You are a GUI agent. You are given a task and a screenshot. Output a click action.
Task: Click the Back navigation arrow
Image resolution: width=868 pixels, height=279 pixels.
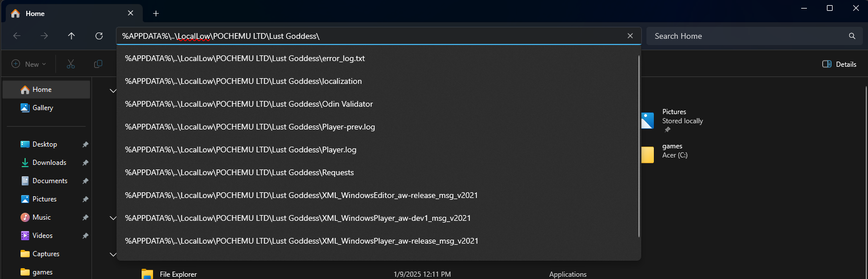pos(17,36)
